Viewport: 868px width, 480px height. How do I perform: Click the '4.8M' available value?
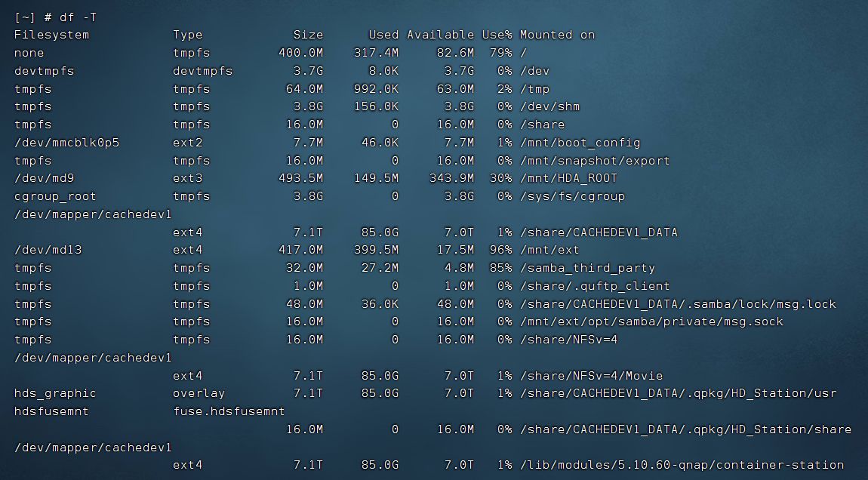coord(460,268)
